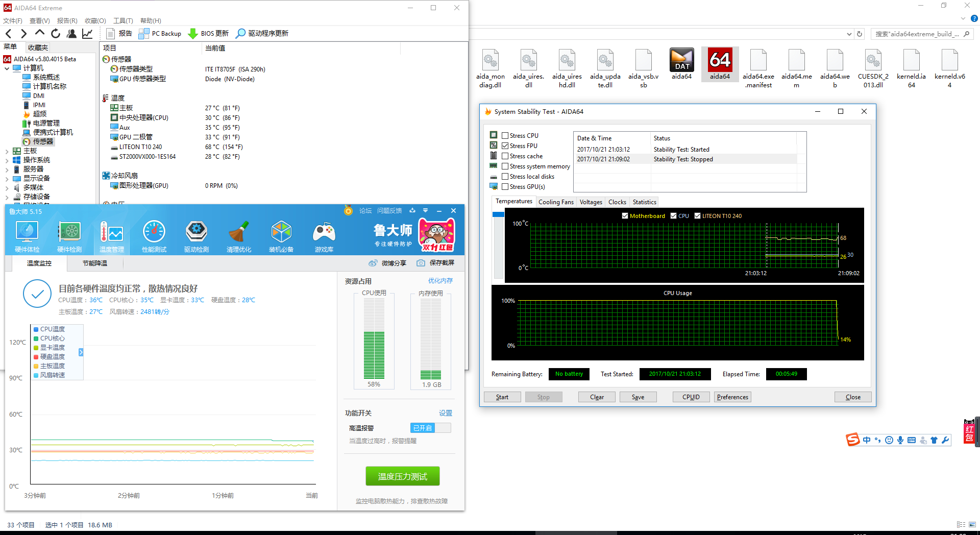Open 硬件检测 hardware detection

69,236
